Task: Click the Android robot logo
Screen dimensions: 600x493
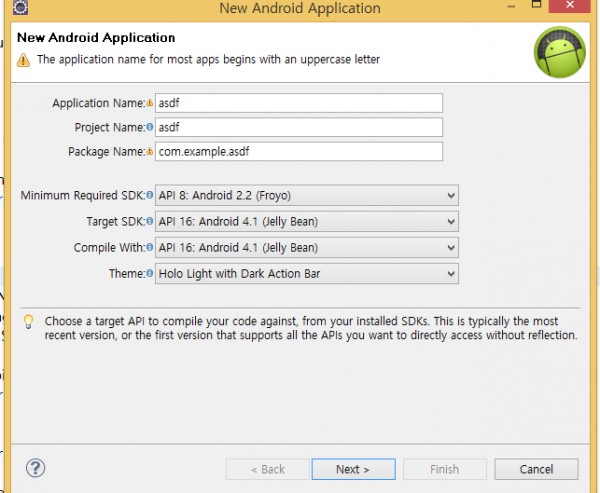Action: [x=560, y=52]
